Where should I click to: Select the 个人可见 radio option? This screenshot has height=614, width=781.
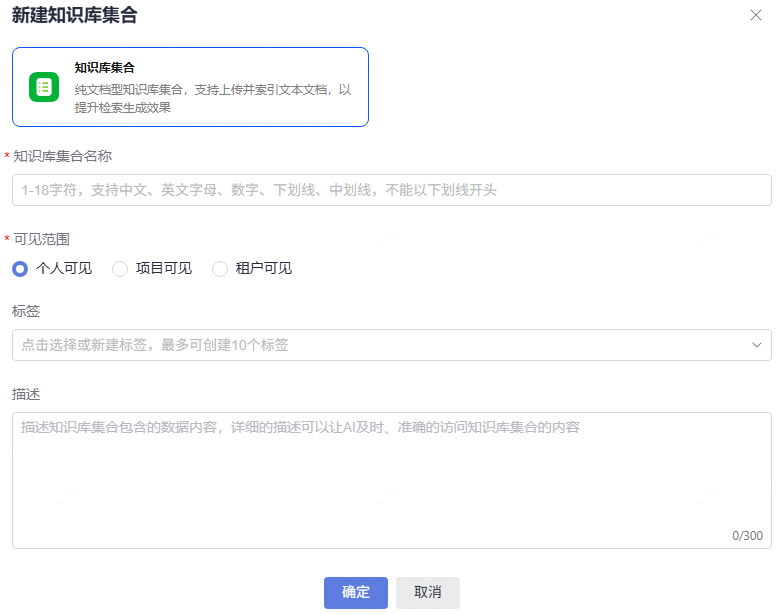20,268
